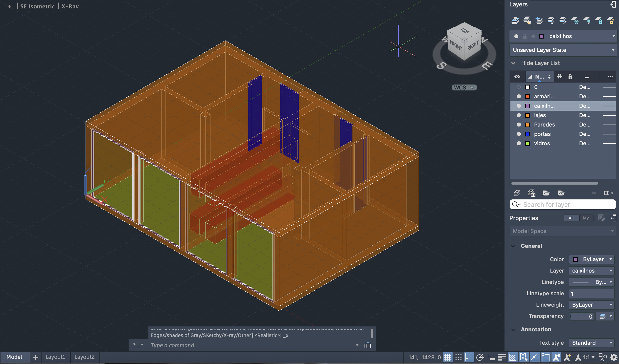Click the Layer Previous icon with blue arrow
Image resolution: width=619 pixels, height=364 pixels.
coord(539,21)
